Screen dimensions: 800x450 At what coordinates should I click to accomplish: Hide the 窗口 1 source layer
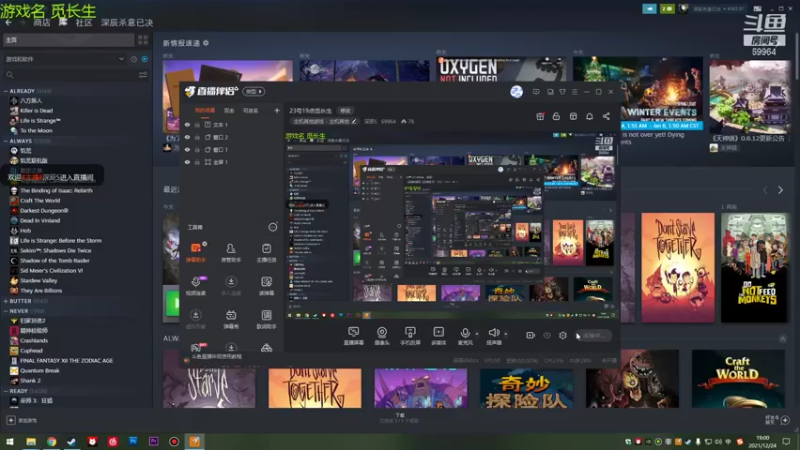coord(187,149)
